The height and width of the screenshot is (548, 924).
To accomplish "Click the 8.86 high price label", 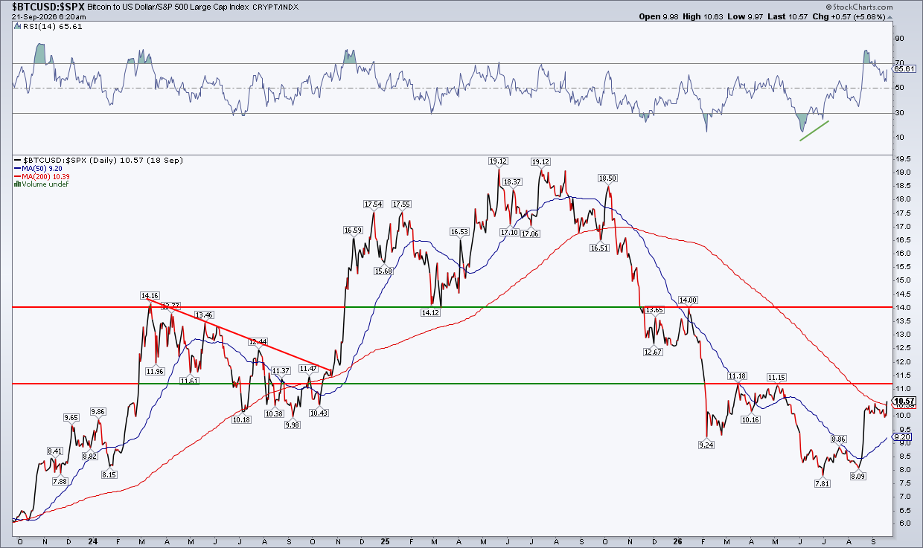I will (839, 439).
